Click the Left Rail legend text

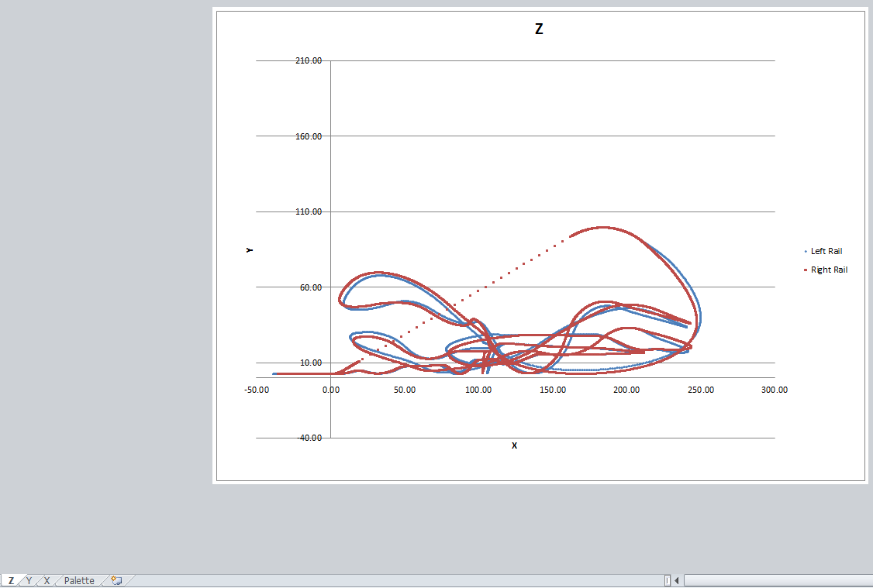[828, 251]
